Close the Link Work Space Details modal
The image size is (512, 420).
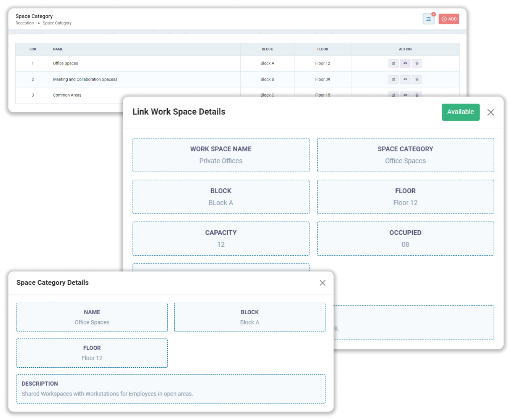point(491,112)
